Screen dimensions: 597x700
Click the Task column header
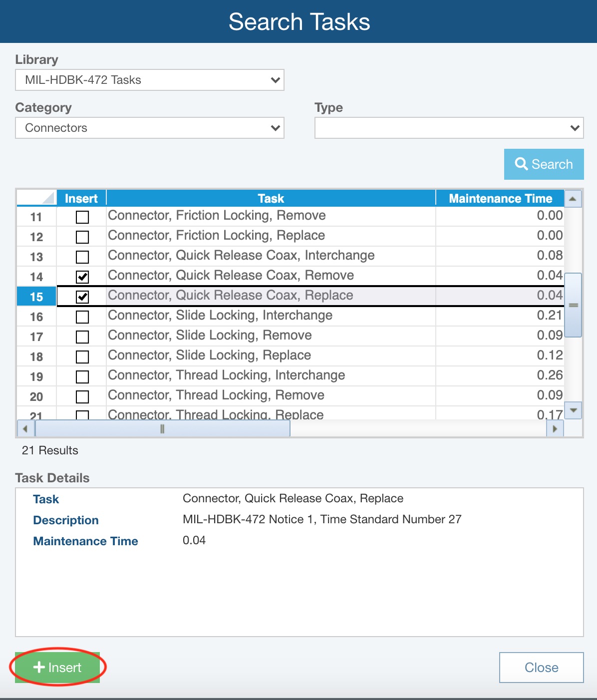click(271, 198)
